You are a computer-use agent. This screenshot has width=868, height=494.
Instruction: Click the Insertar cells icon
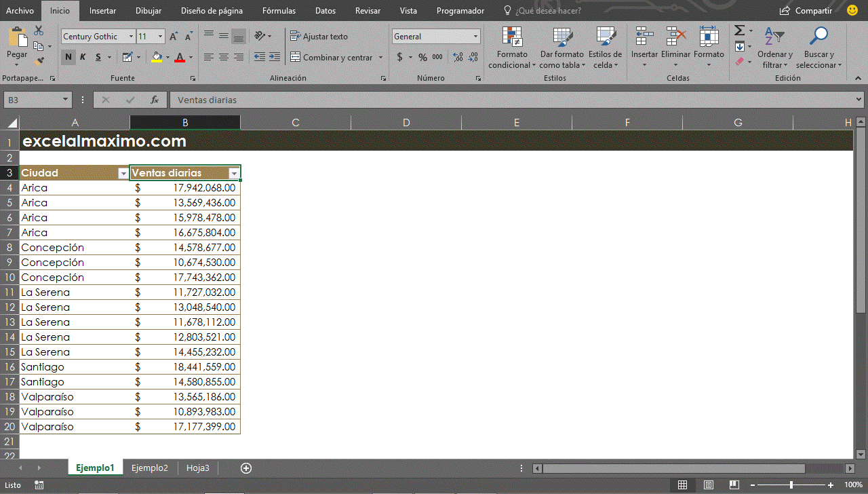click(644, 39)
